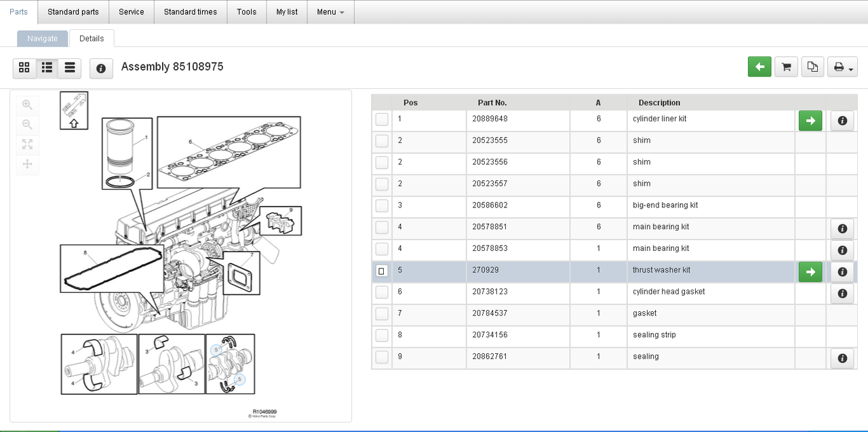Viewport: 868px width, 432px height.
Task: Activate the pan/move diagram tool
Action: point(27,163)
